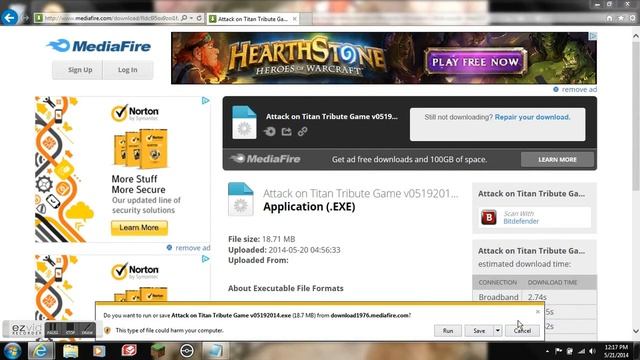
Task: Open the Pokeball taskbar icon
Action: coord(187,351)
